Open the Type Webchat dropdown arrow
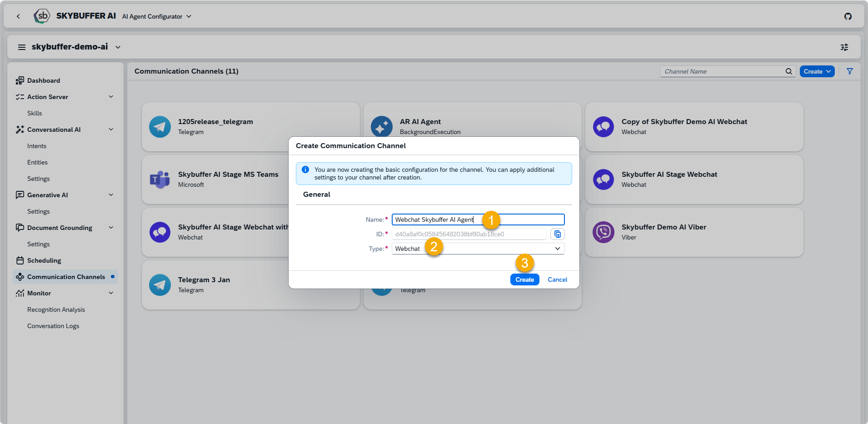The width and height of the screenshot is (868, 424). pos(558,249)
